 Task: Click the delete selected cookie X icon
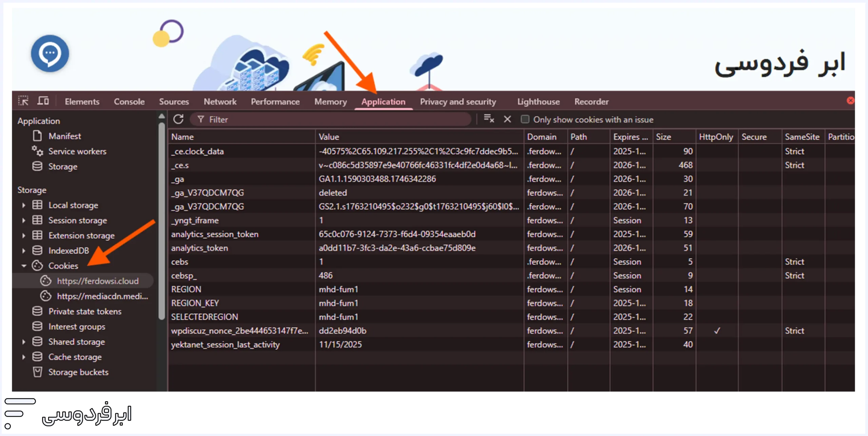pyautogui.click(x=507, y=119)
